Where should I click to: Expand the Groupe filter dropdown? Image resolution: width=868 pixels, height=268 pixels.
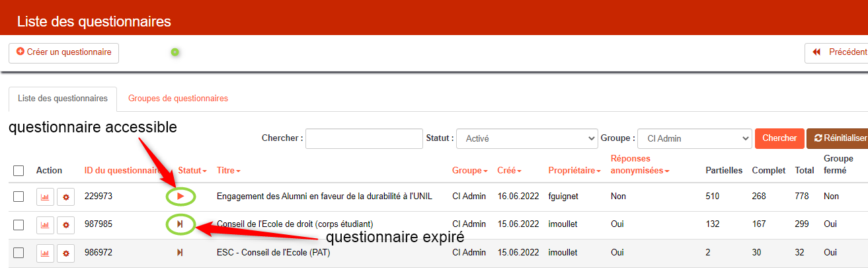(x=693, y=139)
